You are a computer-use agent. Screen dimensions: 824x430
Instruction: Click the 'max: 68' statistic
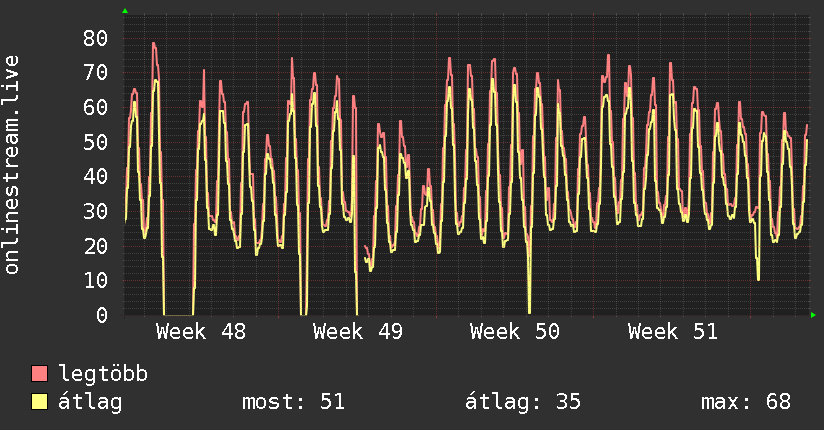746,402
